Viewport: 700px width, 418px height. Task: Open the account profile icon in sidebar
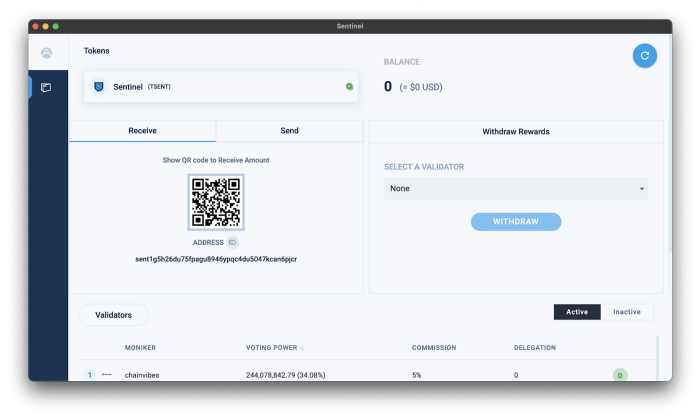pyautogui.click(x=46, y=53)
